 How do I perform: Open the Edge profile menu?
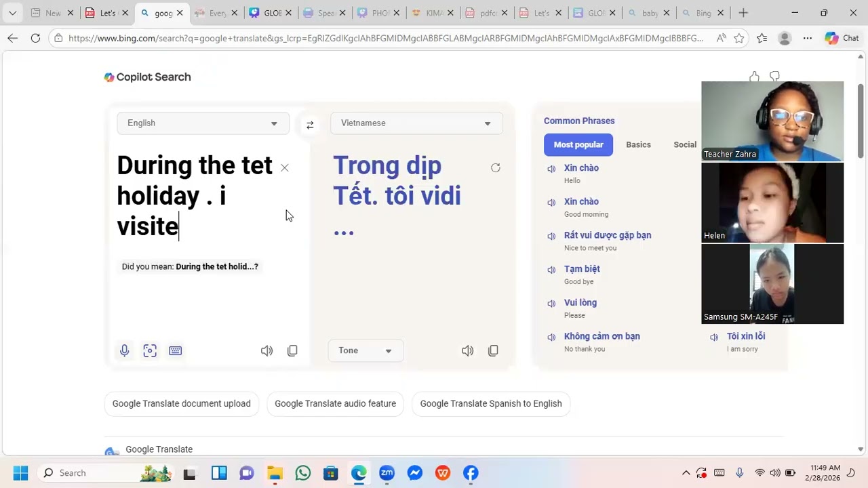[785, 38]
